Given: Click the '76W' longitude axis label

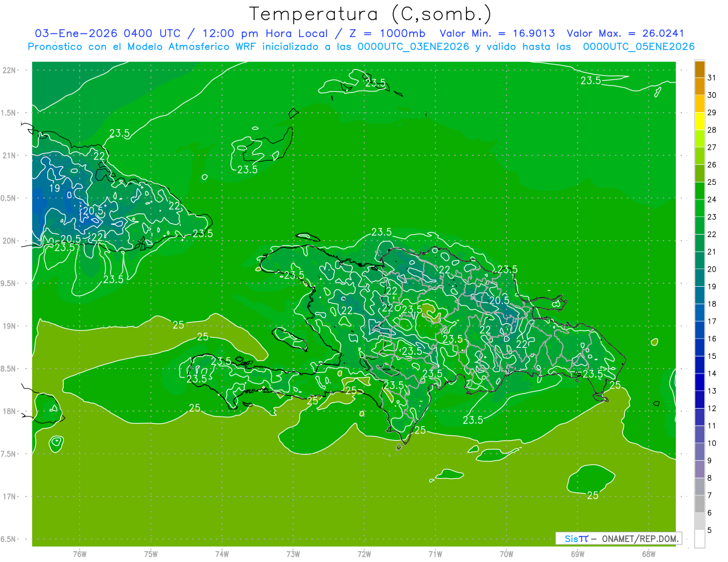Looking at the screenshot, I should pyautogui.click(x=79, y=554).
